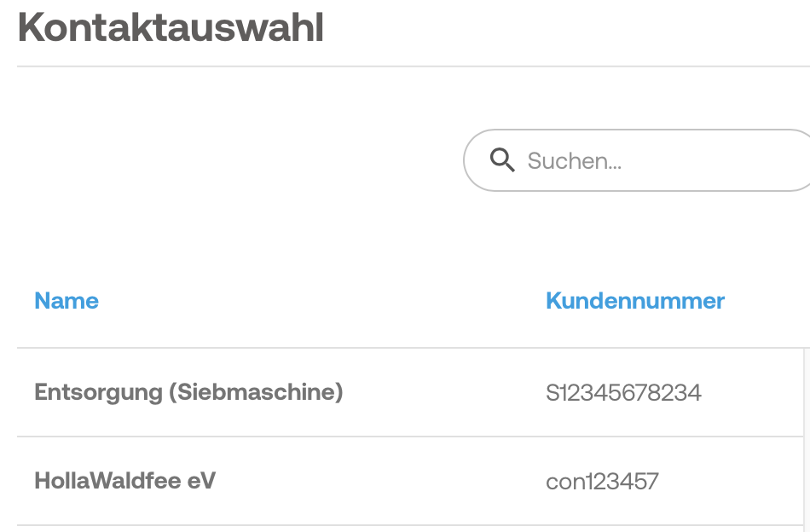Sort contacts by the Name column
Image resolution: width=810 pixels, height=532 pixels.
tap(67, 301)
